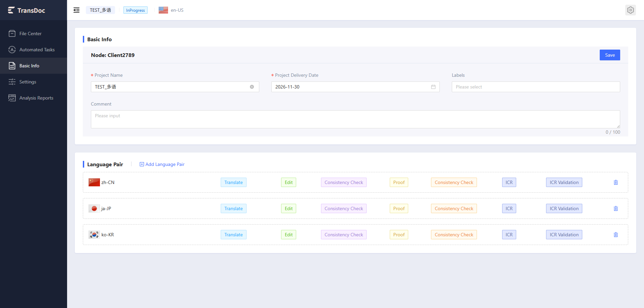Click orange Consistency Check for zh-CN
644x308 pixels.
tap(454, 182)
